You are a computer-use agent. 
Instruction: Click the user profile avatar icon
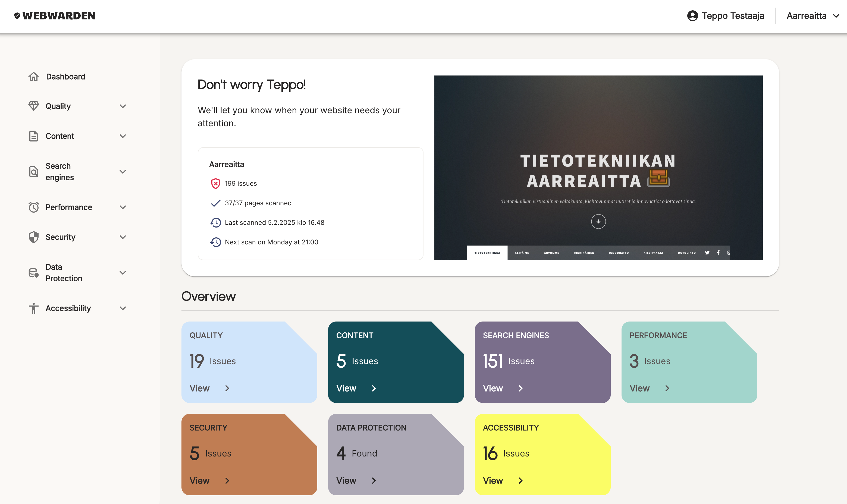pyautogui.click(x=692, y=16)
